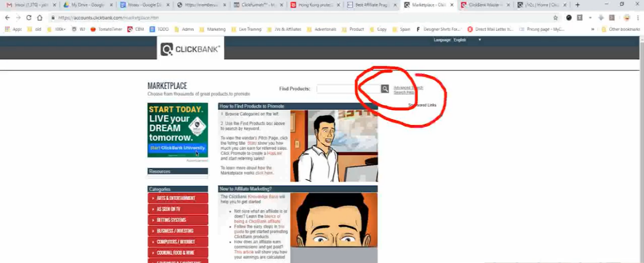Open the Product bookmarks folder
Viewport: 644px width, 263px height.
coord(353,29)
